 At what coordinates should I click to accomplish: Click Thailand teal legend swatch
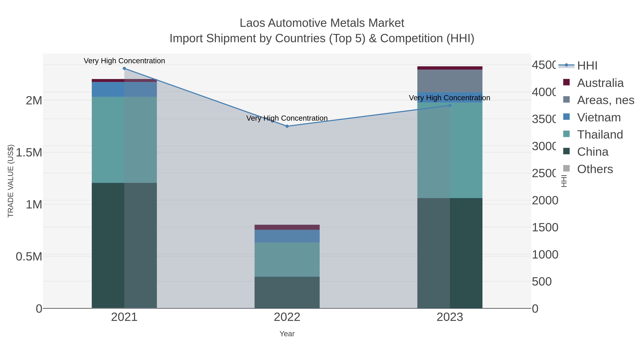pos(566,134)
